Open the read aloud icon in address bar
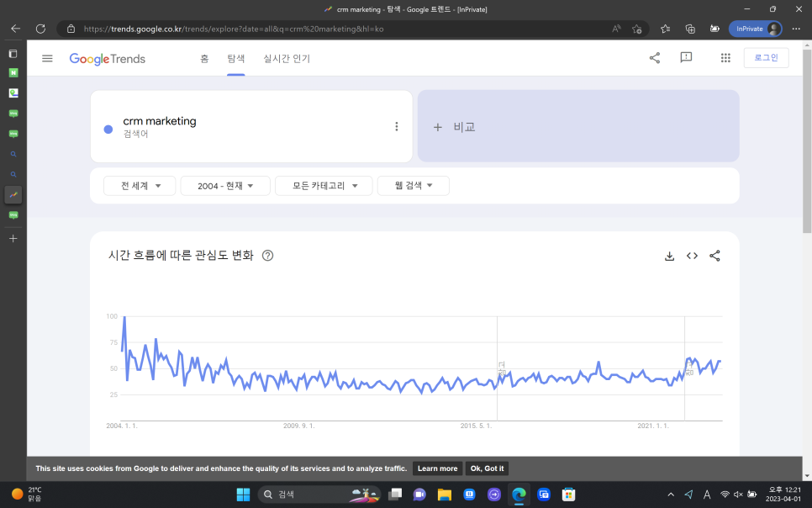The height and width of the screenshot is (508, 812). 616,29
